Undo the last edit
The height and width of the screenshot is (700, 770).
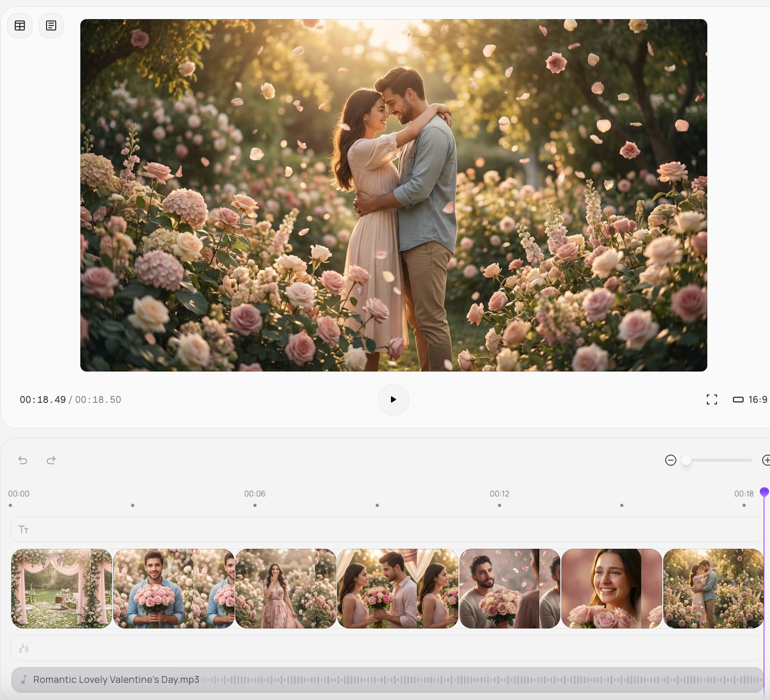(23, 460)
